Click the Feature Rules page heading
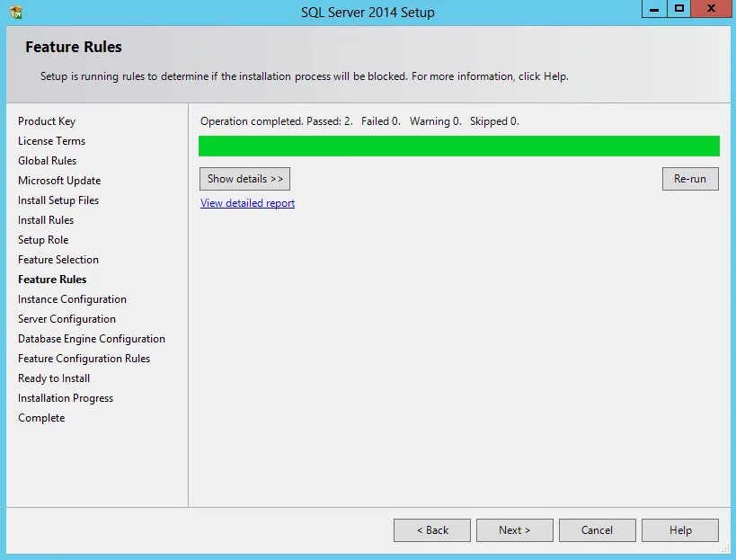Viewport: 736px width, 560px height. click(73, 47)
